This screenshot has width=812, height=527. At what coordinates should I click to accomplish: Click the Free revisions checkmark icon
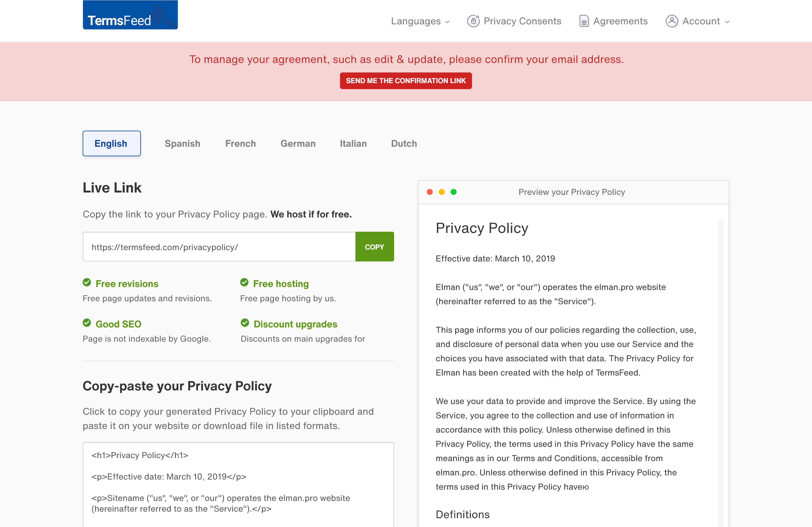click(87, 283)
